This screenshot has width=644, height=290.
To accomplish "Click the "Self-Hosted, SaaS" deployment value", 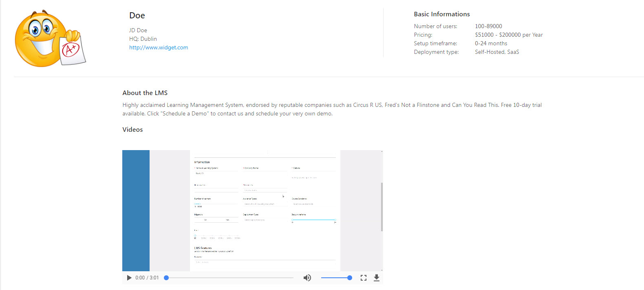I will tap(497, 52).
